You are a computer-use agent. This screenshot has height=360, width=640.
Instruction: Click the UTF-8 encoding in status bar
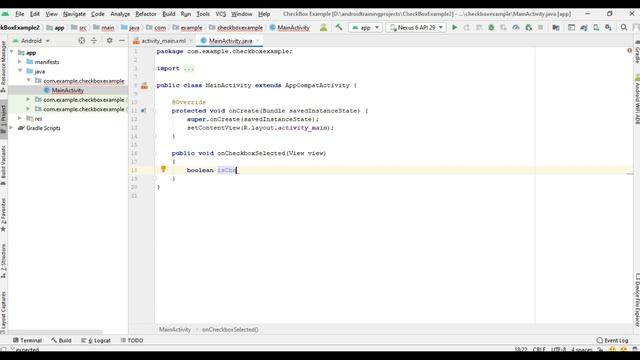(559, 350)
